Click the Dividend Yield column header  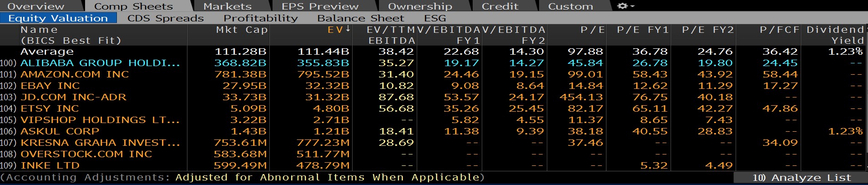tap(835, 35)
